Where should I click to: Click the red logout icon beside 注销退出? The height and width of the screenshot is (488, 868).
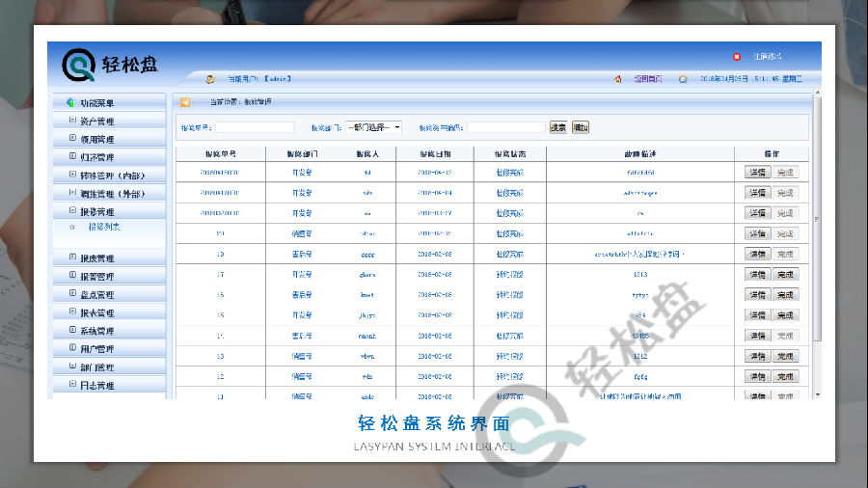click(737, 57)
